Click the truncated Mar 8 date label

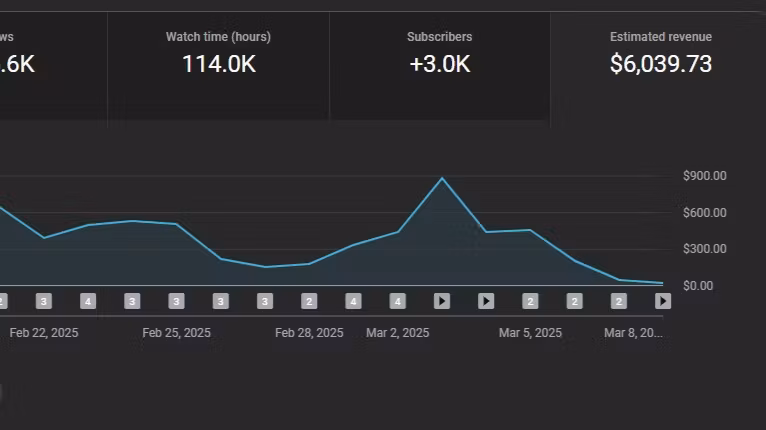(x=633, y=333)
